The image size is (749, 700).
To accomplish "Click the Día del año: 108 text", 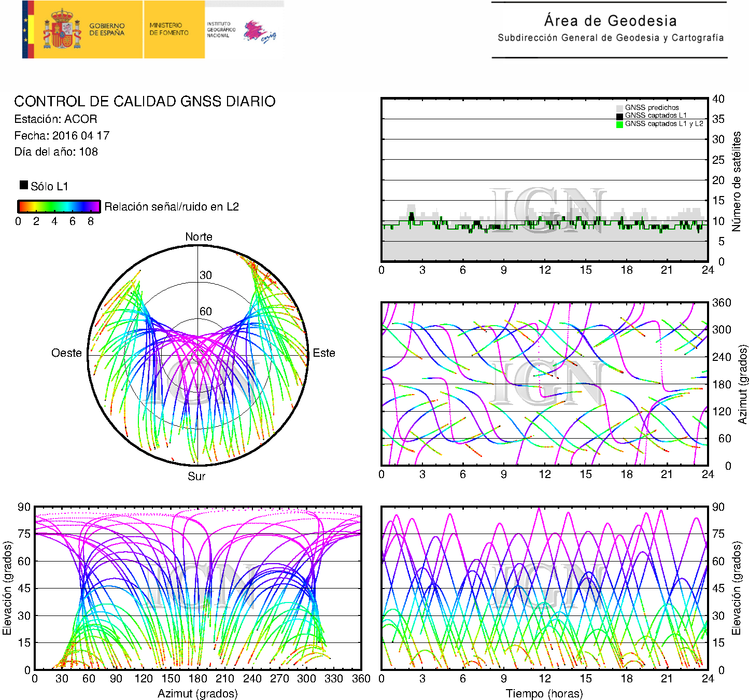I will tap(56, 151).
